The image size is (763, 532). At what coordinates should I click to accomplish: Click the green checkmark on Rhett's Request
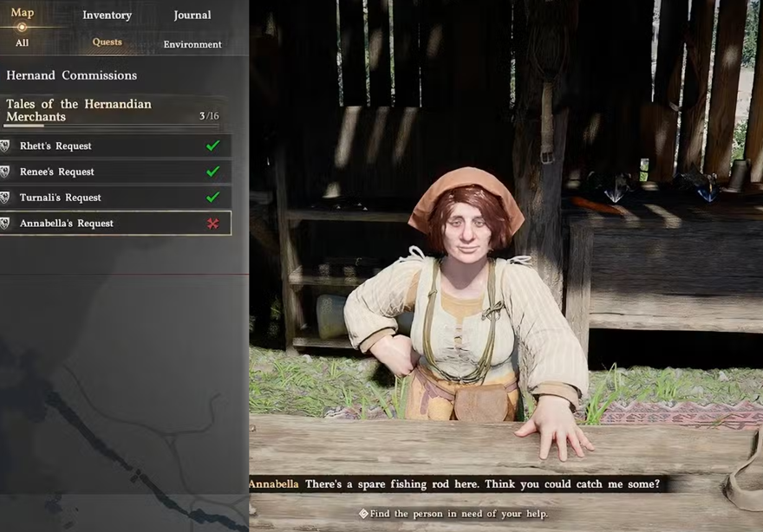tap(212, 146)
